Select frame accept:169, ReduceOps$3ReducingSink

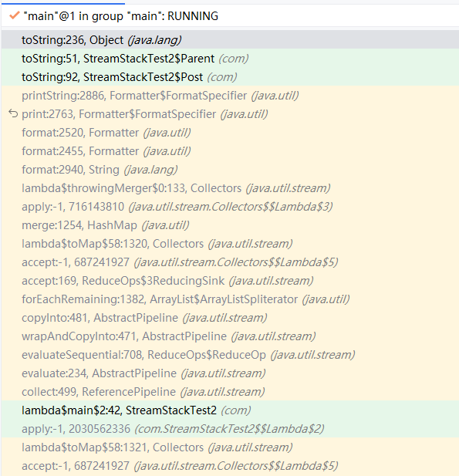pos(230,281)
